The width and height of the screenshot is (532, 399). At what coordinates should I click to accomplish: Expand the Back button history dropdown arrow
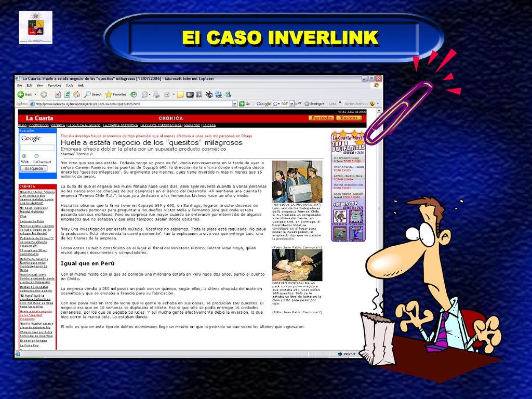36,95
